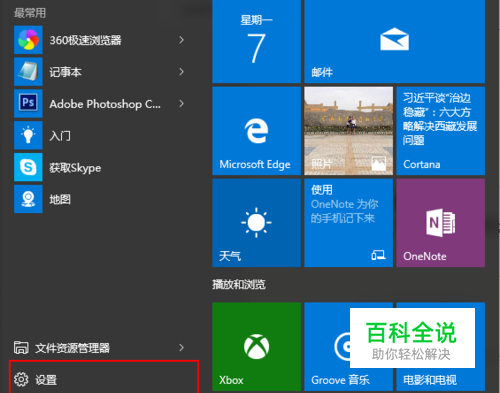This screenshot has width=500, height=393.
Task: Launch the Microsoft Edge tile
Action: [256, 131]
